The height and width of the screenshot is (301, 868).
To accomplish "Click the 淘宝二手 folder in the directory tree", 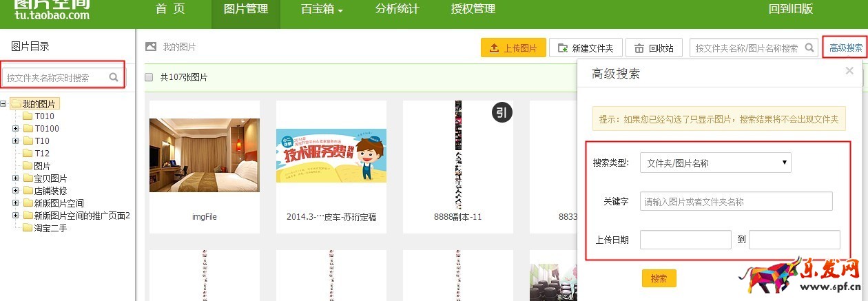I will click(50, 228).
